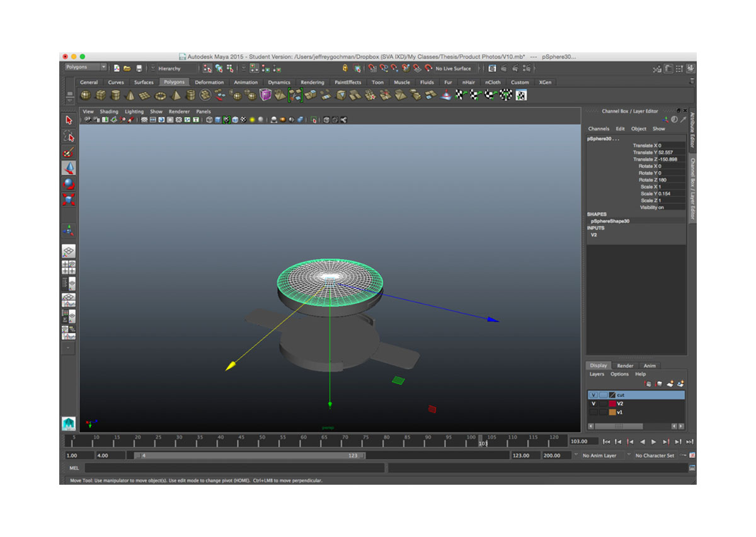Create a polygon sphere from the shelf

[x=85, y=95]
